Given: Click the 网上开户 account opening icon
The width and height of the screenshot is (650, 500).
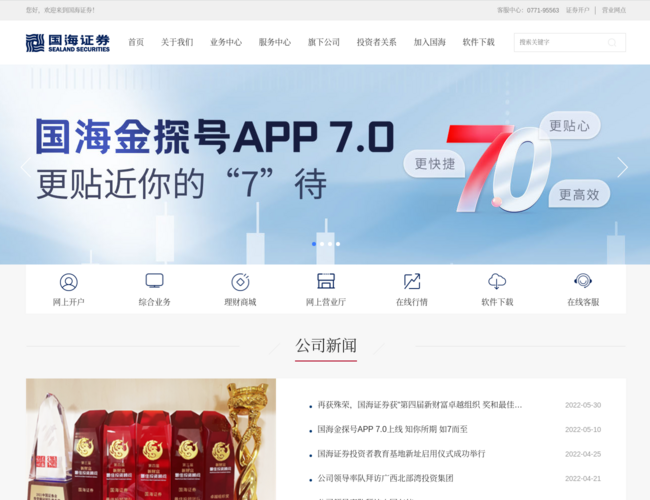Looking at the screenshot, I should (69, 282).
